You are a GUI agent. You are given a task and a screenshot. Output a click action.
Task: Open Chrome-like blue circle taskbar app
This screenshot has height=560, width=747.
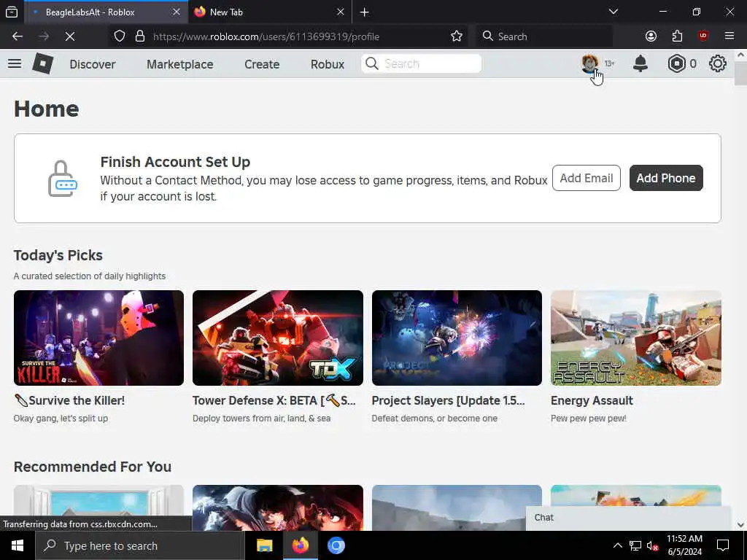(336, 545)
